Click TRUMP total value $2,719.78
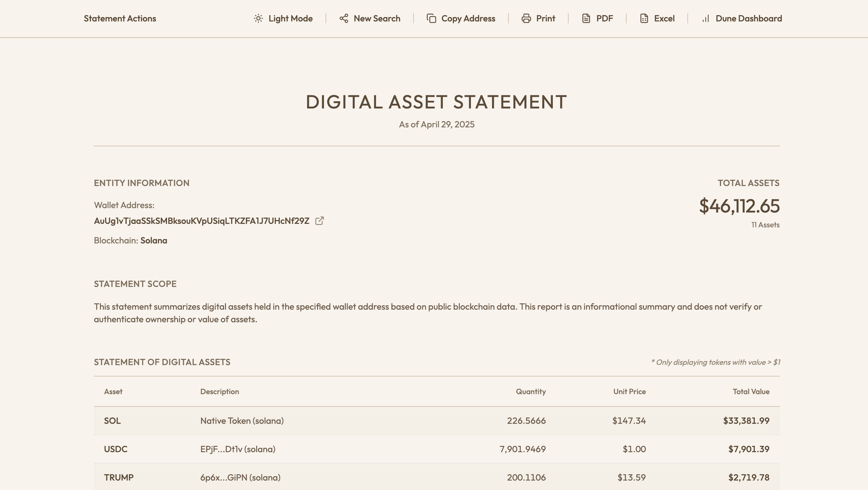Image resolution: width=868 pixels, height=490 pixels. (749, 477)
